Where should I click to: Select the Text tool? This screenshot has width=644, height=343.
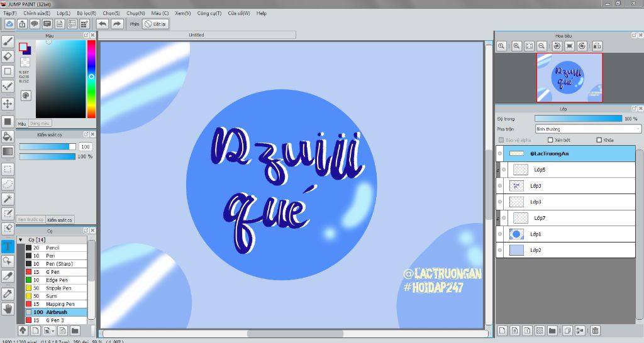click(x=8, y=246)
